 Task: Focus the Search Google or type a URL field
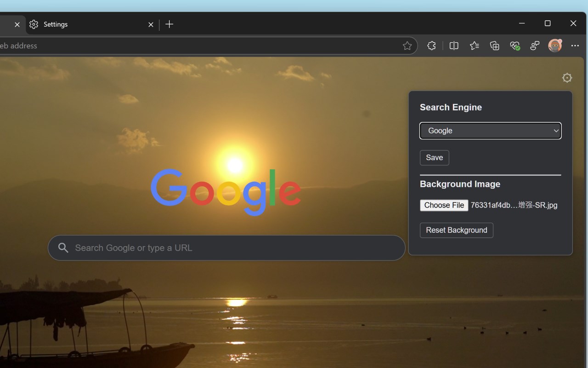coord(226,248)
